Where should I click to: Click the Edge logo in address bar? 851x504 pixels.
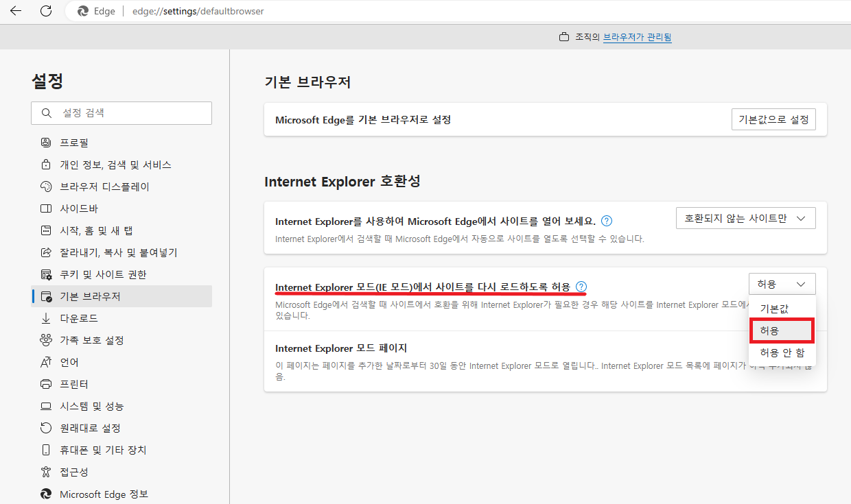(83, 12)
